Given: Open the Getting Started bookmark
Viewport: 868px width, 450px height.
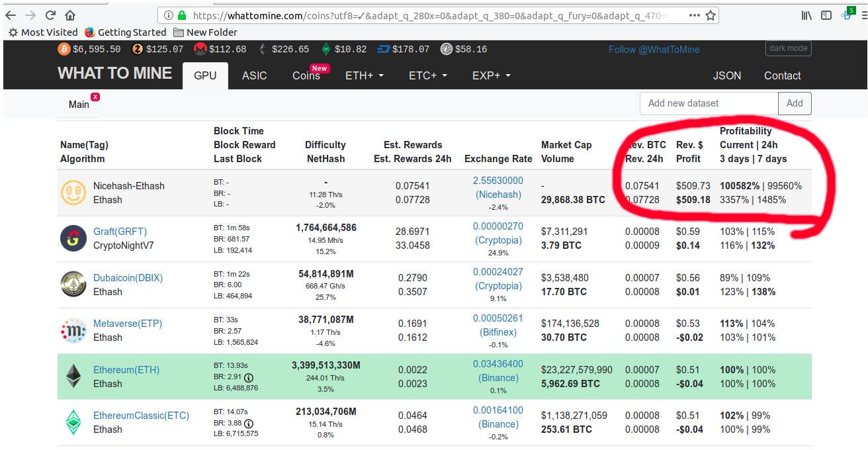Looking at the screenshot, I should pyautogui.click(x=126, y=32).
